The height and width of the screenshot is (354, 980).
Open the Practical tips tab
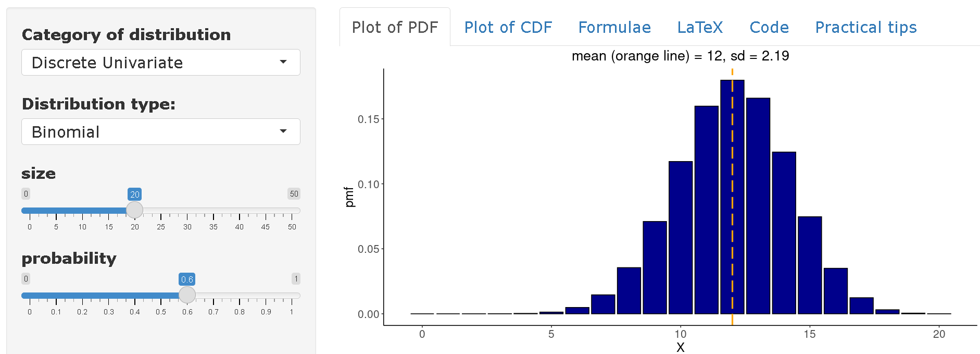(x=865, y=27)
